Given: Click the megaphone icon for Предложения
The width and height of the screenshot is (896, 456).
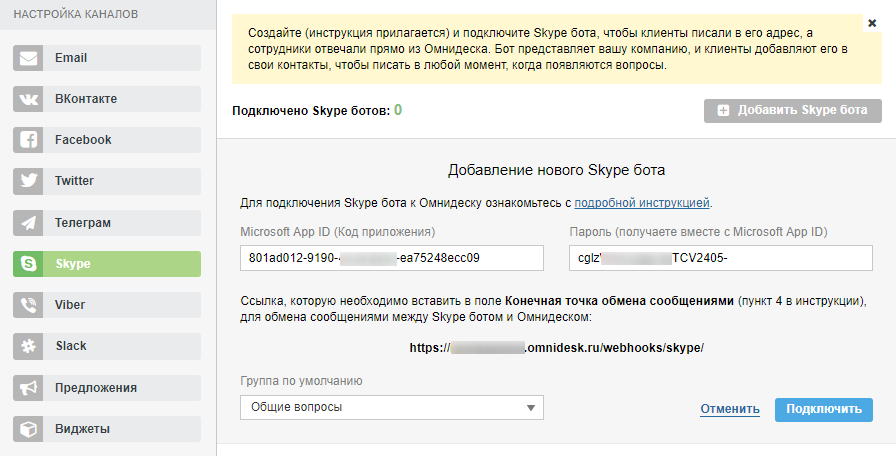Looking at the screenshot, I should point(28,388).
